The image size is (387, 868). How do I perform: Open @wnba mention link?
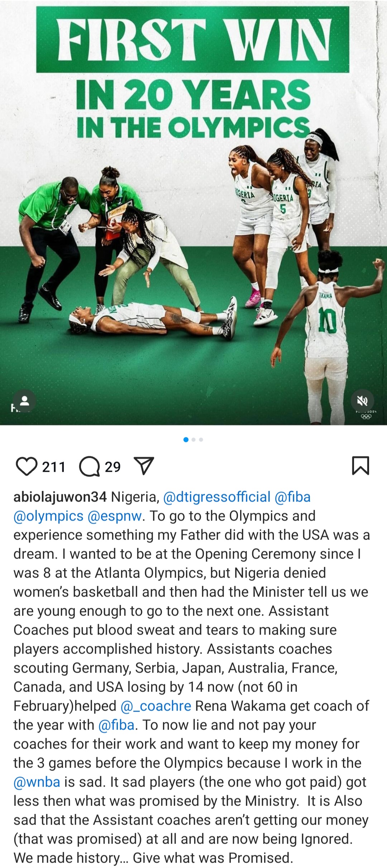[x=37, y=782]
